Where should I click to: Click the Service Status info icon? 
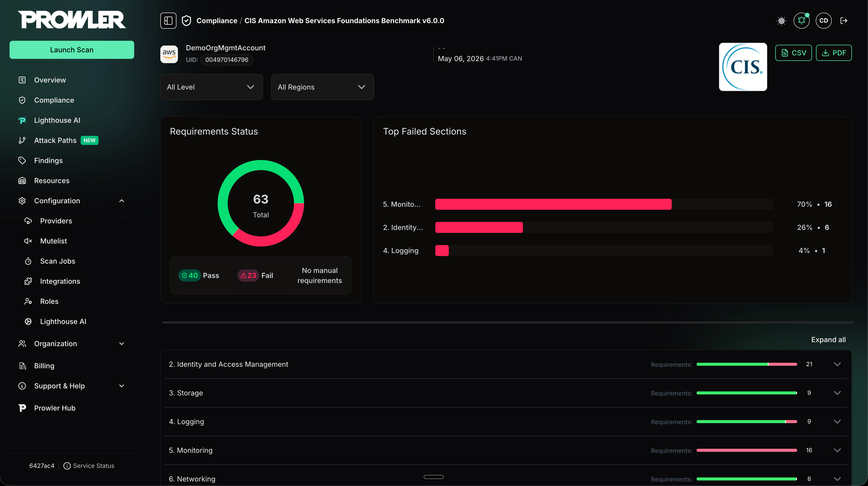[x=67, y=466]
